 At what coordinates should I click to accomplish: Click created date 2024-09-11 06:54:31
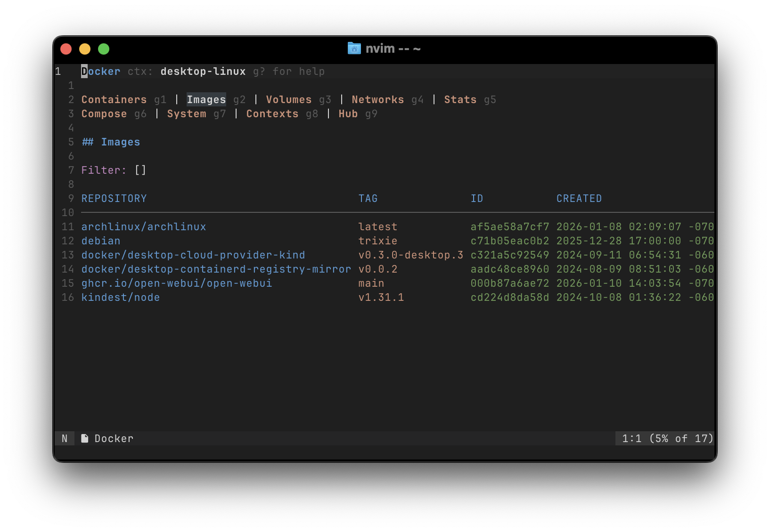(619, 255)
